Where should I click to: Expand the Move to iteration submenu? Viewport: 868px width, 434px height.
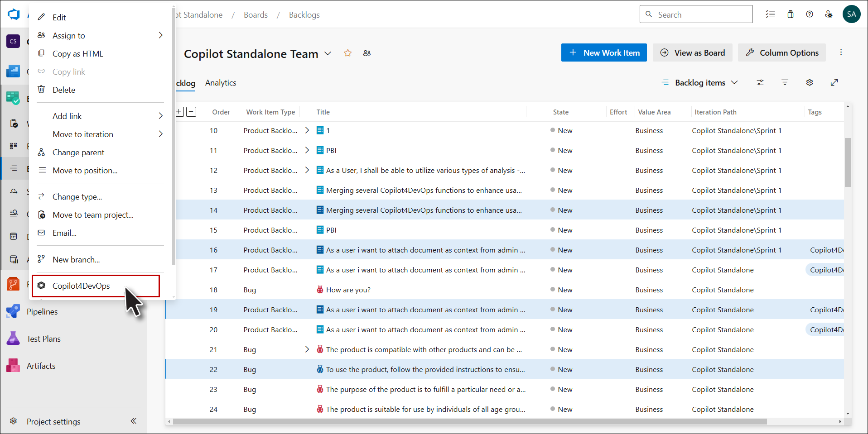(160, 134)
